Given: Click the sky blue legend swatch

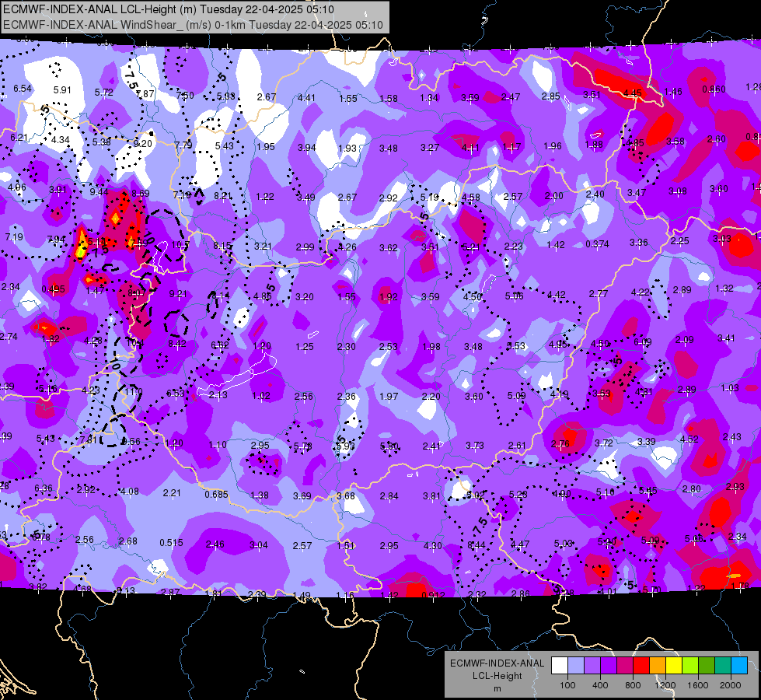Looking at the screenshot, I should click(x=739, y=666).
